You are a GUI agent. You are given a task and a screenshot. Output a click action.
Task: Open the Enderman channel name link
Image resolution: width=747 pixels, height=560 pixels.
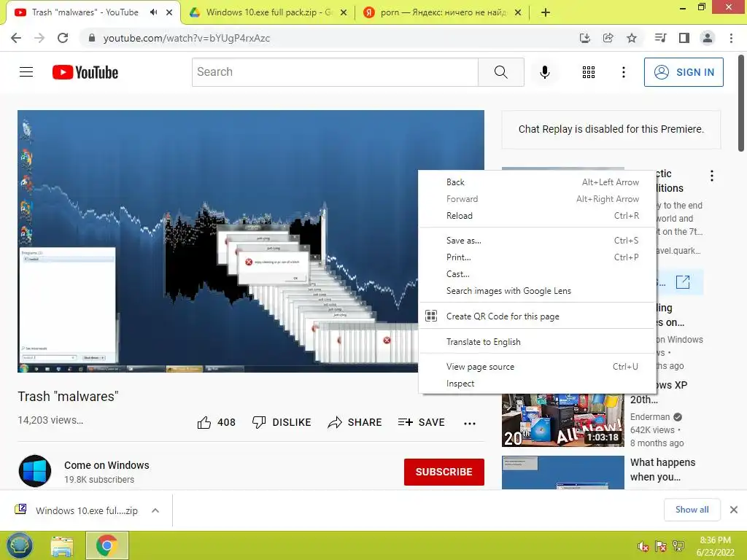(x=650, y=416)
